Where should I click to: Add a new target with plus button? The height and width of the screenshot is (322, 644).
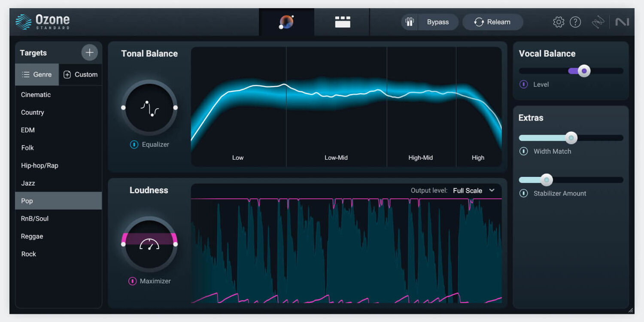point(89,53)
